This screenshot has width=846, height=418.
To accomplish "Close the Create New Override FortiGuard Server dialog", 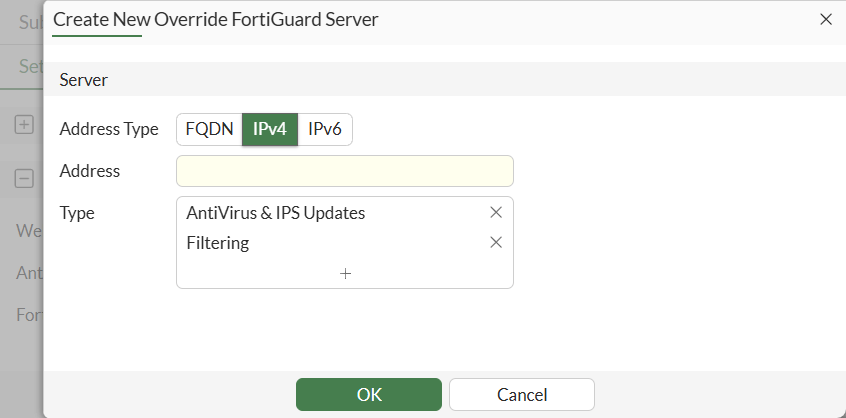I will [x=826, y=19].
